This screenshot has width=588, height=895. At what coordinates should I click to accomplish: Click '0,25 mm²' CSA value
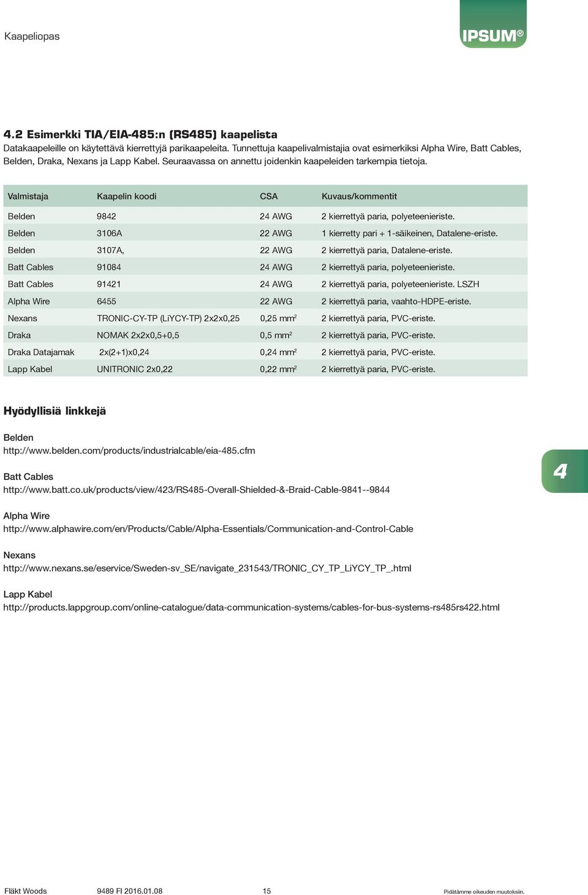279,318
